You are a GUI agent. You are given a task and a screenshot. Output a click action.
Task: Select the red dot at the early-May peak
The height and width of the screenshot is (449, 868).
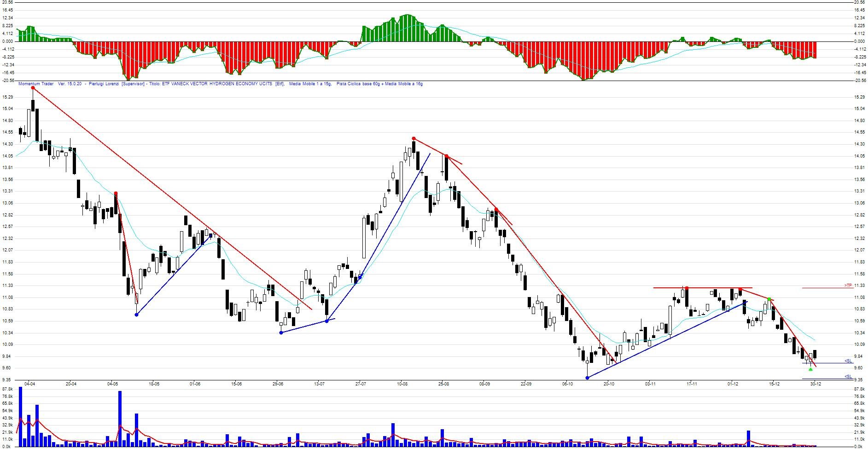[116, 193]
